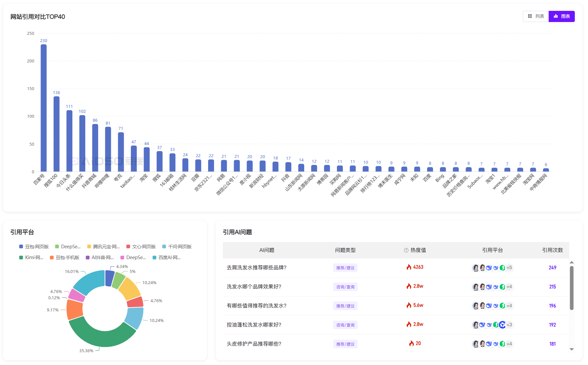Click the flame icon next to 4263
This screenshot has height=365, width=588.
coord(409,267)
